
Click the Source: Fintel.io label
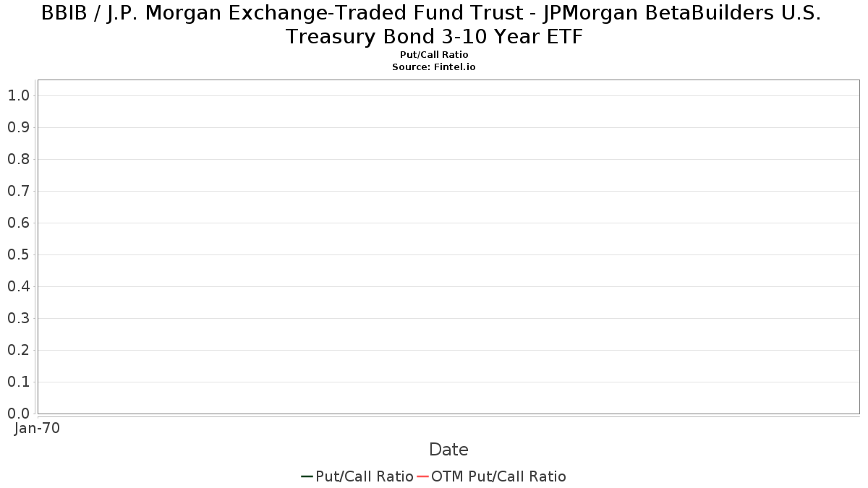click(434, 67)
